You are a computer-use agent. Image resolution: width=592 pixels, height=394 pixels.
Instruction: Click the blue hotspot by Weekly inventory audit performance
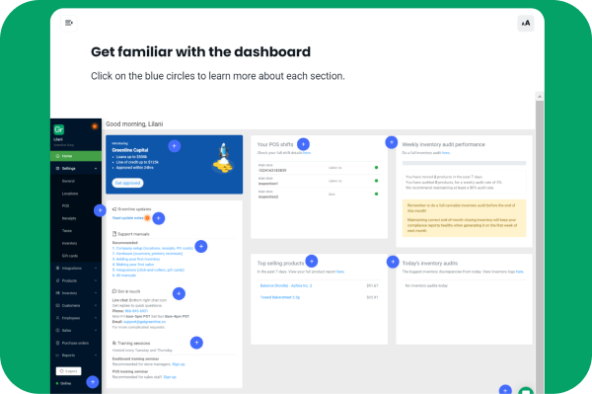tap(392, 142)
